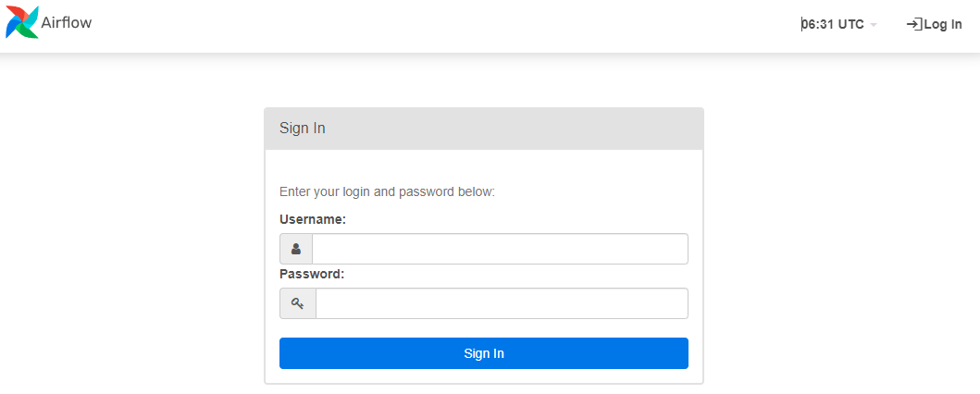Click the login arrow icon in navbar
Image resolution: width=980 pixels, height=394 pixels.
[913, 24]
